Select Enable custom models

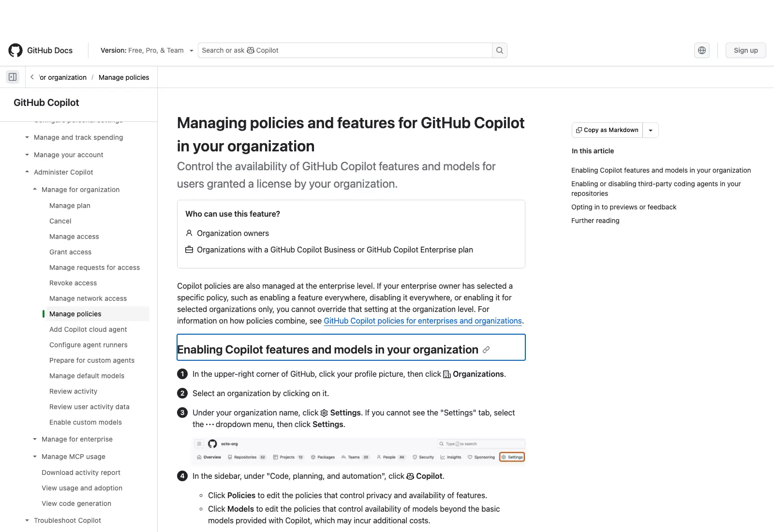click(x=86, y=422)
